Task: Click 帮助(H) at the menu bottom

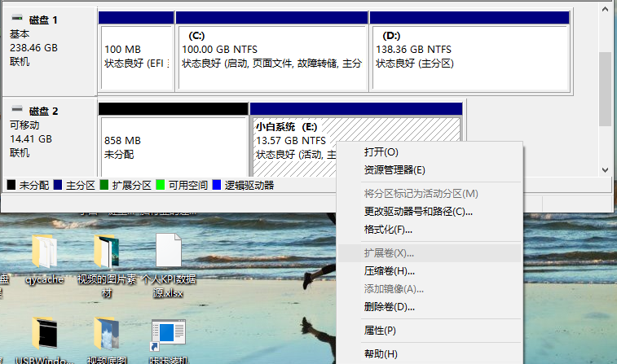Action: (380, 353)
